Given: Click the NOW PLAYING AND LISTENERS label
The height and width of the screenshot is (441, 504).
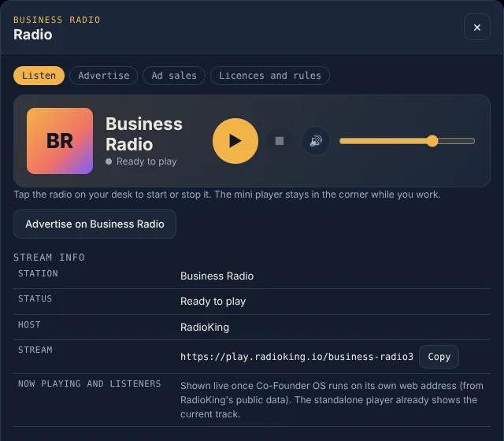Looking at the screenshot, I should 89,384.
